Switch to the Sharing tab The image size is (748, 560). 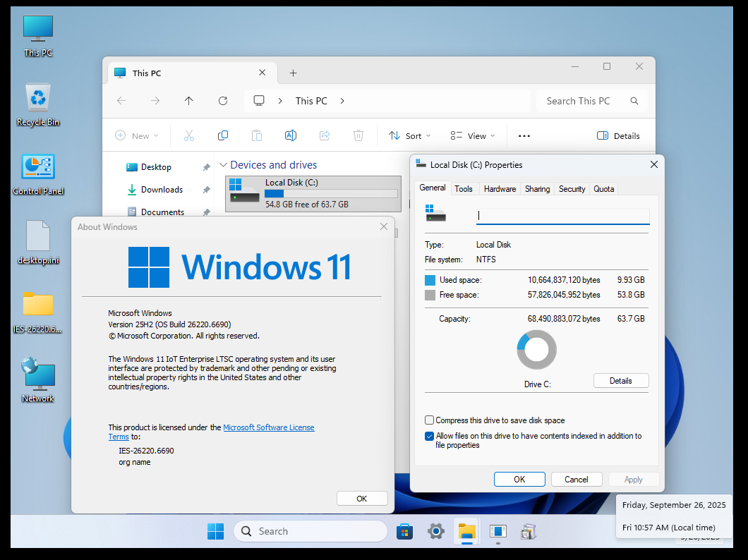[537, 189]
